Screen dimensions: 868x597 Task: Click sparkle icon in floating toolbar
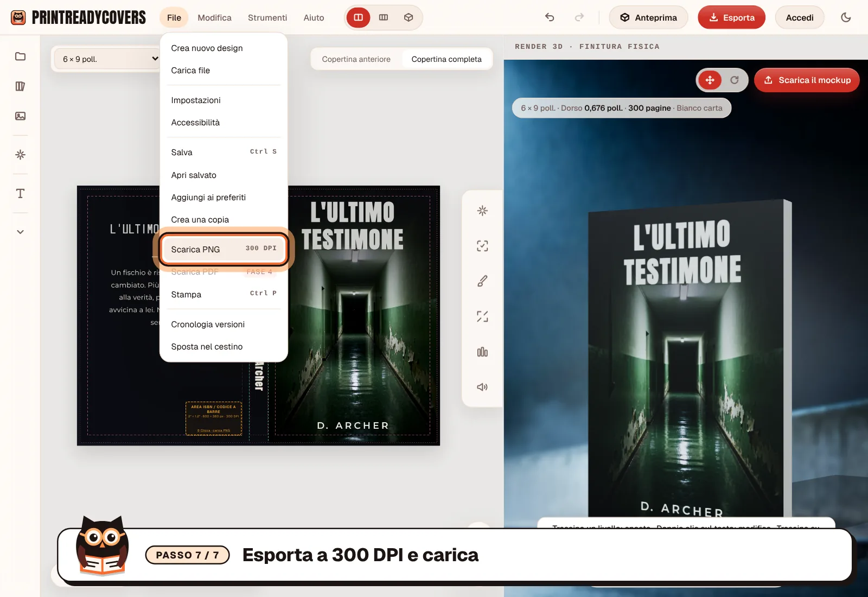tap(482, 211)
